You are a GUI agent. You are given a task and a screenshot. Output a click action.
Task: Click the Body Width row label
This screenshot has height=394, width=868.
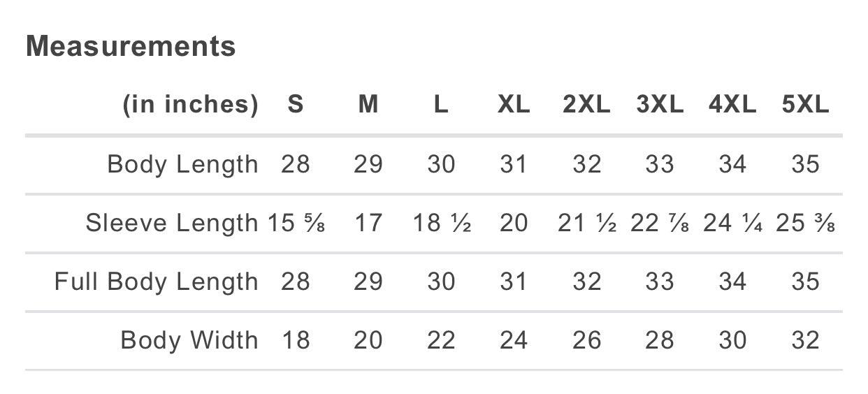coord(189,341)
